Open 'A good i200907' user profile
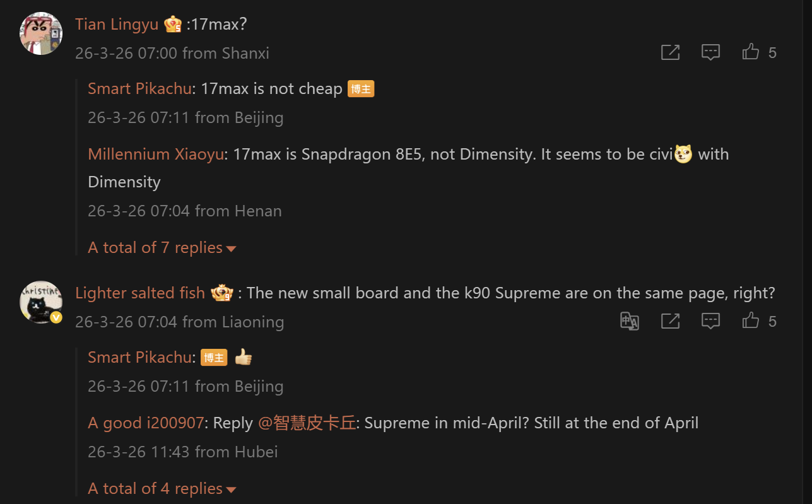 [x=146, y=423]
